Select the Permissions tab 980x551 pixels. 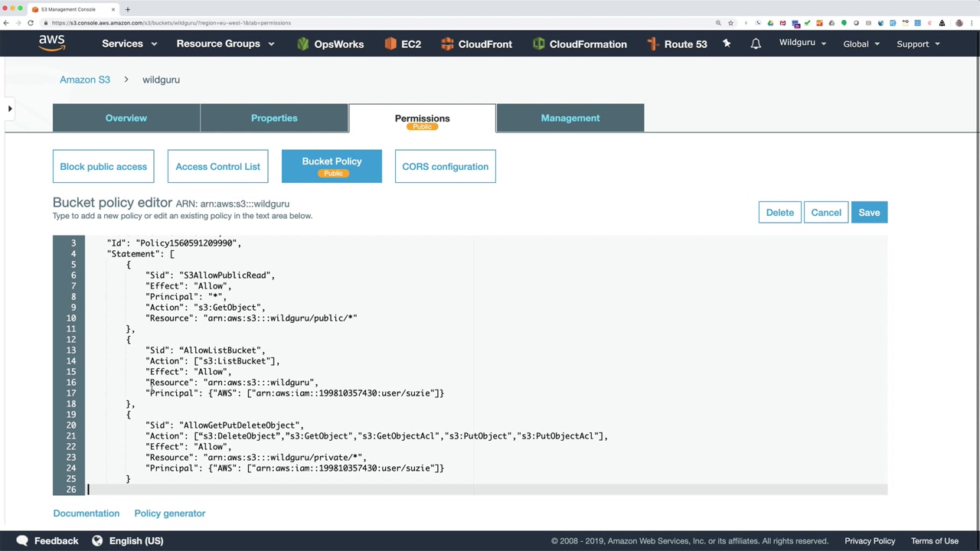coord(422,119)
